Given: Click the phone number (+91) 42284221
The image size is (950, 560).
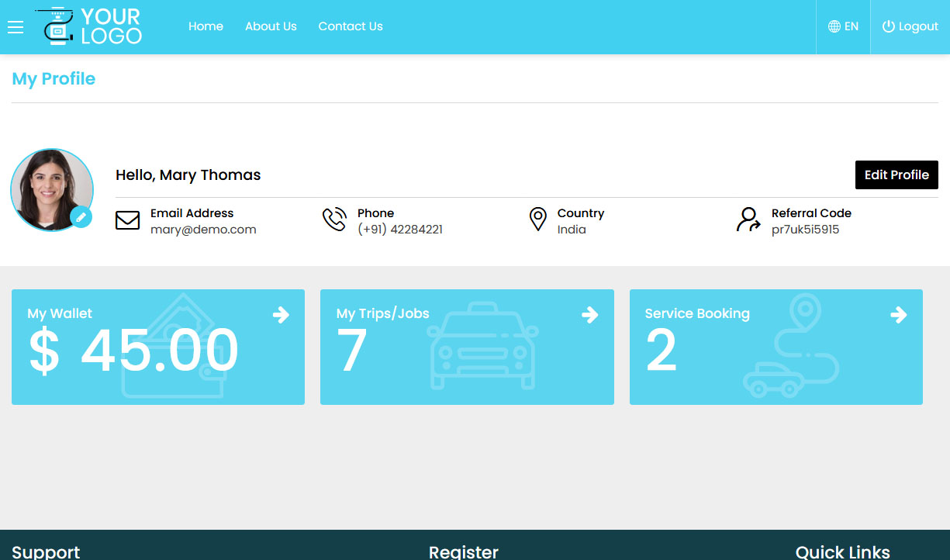Looking at the screenshot, I should tap(400, 230).
